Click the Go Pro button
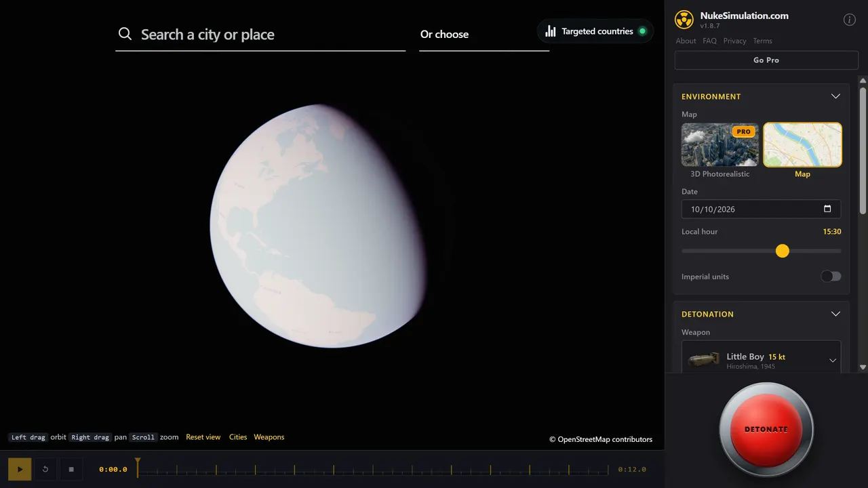The width and height of the screenshot is (868, 488). point(766,60)
